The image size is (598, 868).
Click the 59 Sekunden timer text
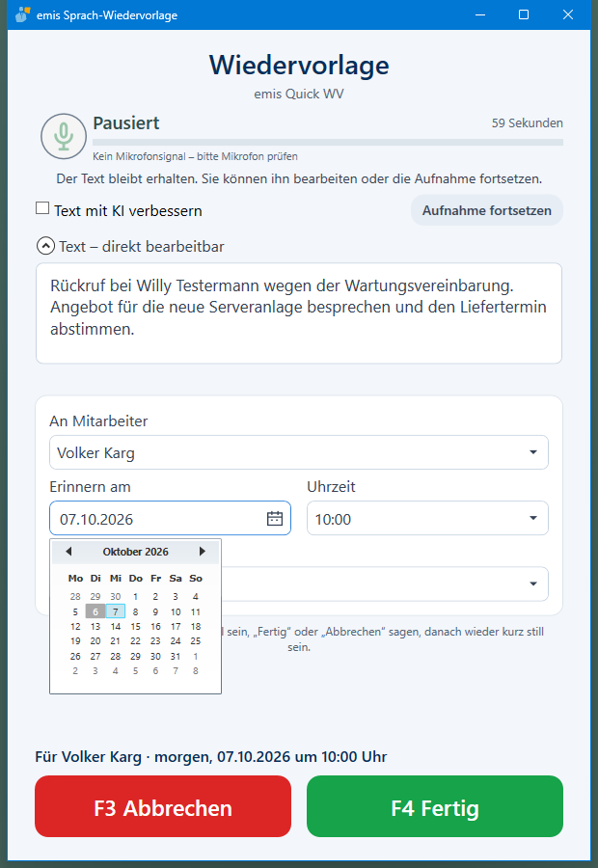pos(528,122)
